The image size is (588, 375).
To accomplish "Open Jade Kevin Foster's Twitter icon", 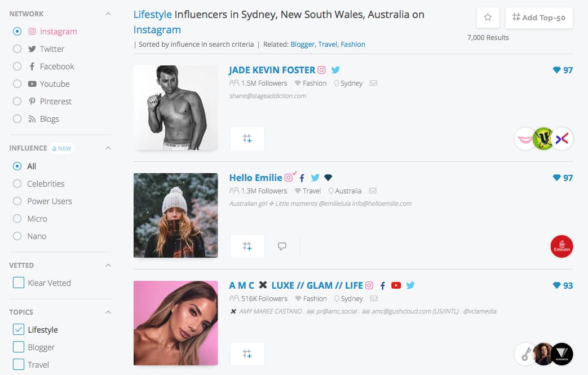I will tap(335, 70).
